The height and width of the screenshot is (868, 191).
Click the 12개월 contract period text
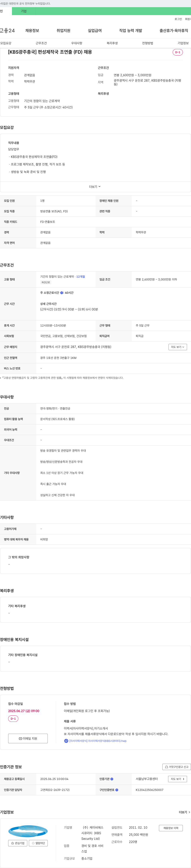coord(81,277)
